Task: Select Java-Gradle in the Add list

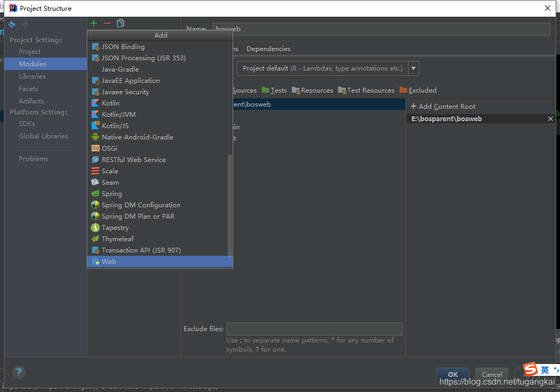Action: (x=159, y=69)
